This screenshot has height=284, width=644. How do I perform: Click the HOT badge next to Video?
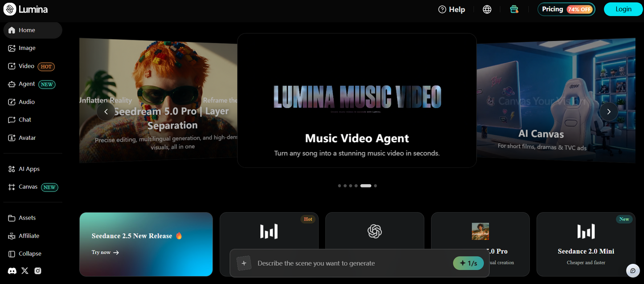click(46, 67)
